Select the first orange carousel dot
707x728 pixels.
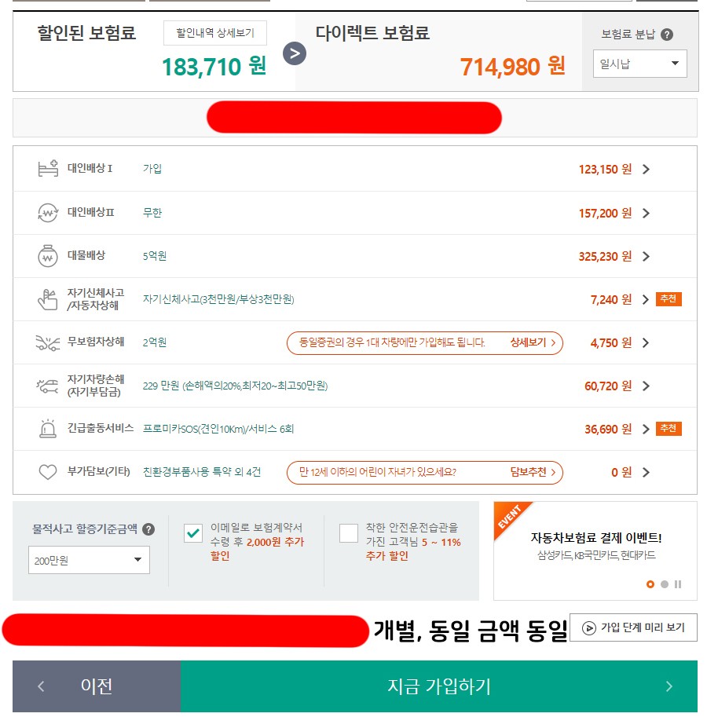650,584
